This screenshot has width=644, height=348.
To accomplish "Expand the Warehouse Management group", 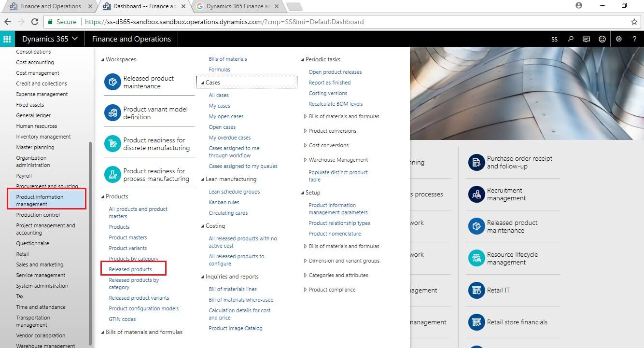I will tap(305, 160).
